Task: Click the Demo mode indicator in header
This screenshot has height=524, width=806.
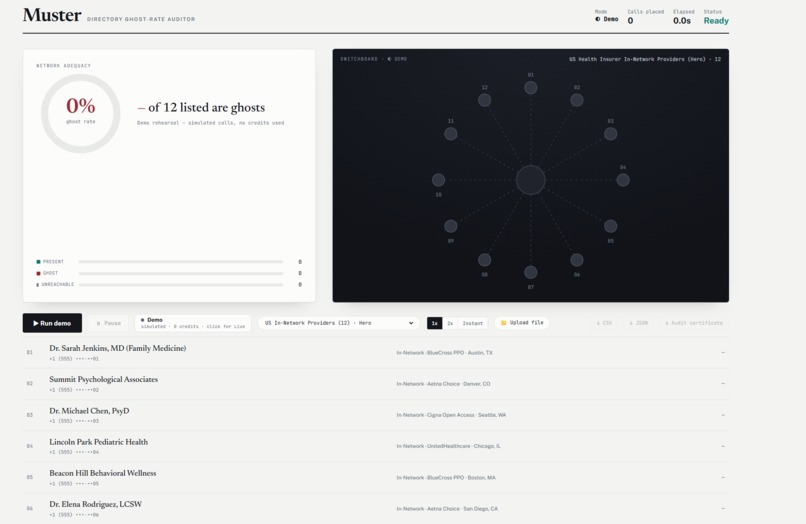Action: 607,19
